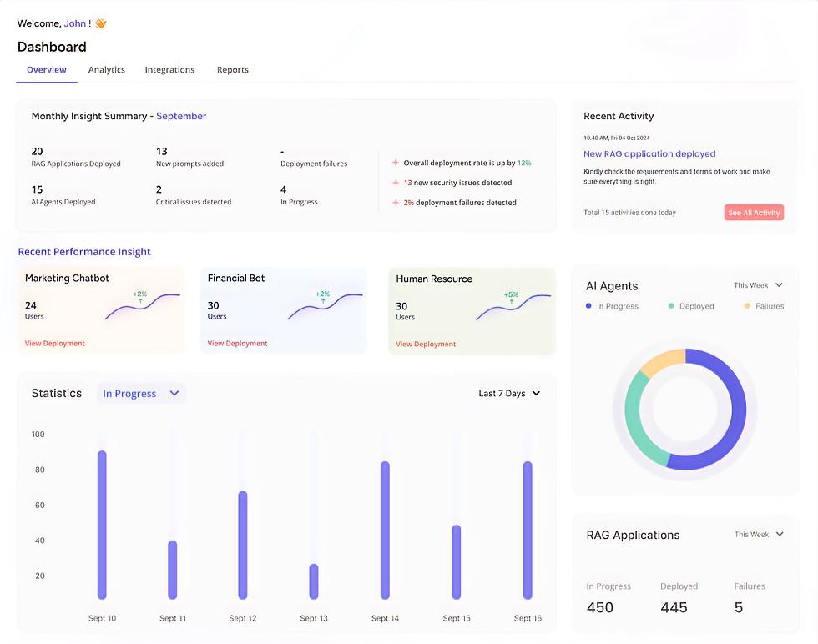
Task: Click the plus icon beside deployment failures detected
Action: coord(396,203)
